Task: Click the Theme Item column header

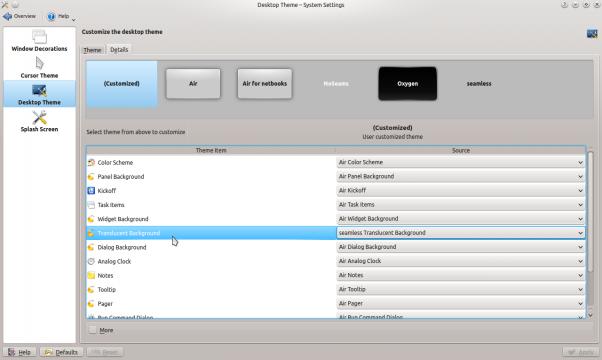Action: (x=211, y=150)
